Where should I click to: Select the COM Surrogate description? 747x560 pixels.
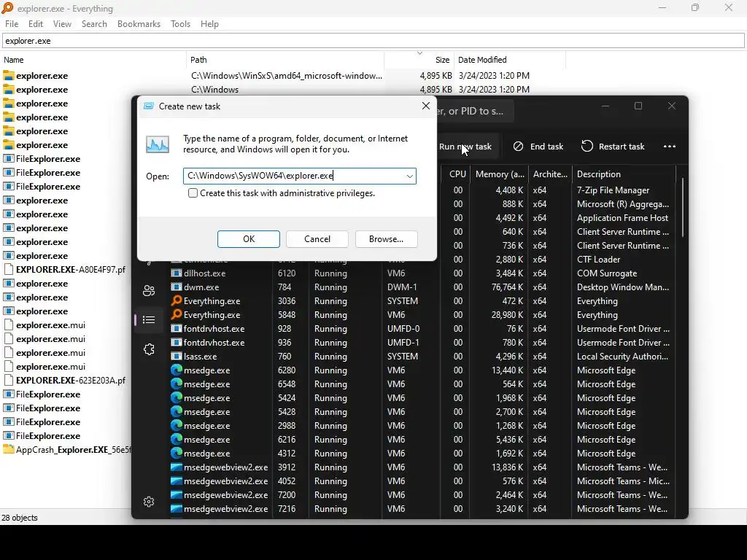pyautogui.click(x=606, y=273)
